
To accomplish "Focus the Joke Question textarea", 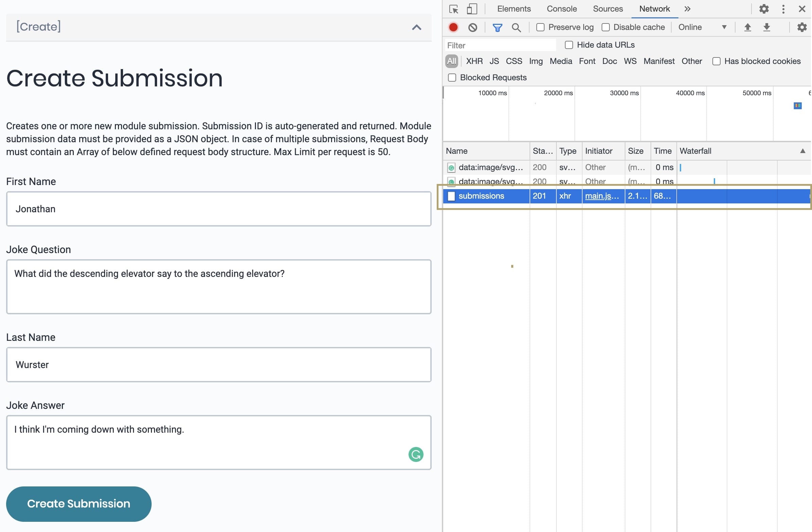I will pyautogui.click(x=219, y=286).
